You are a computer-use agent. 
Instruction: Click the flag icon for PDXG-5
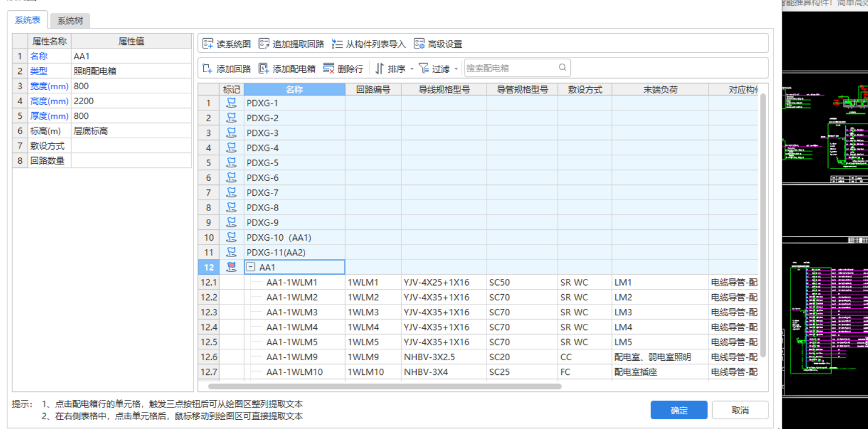pyautogui.click(x=231, y=162)
